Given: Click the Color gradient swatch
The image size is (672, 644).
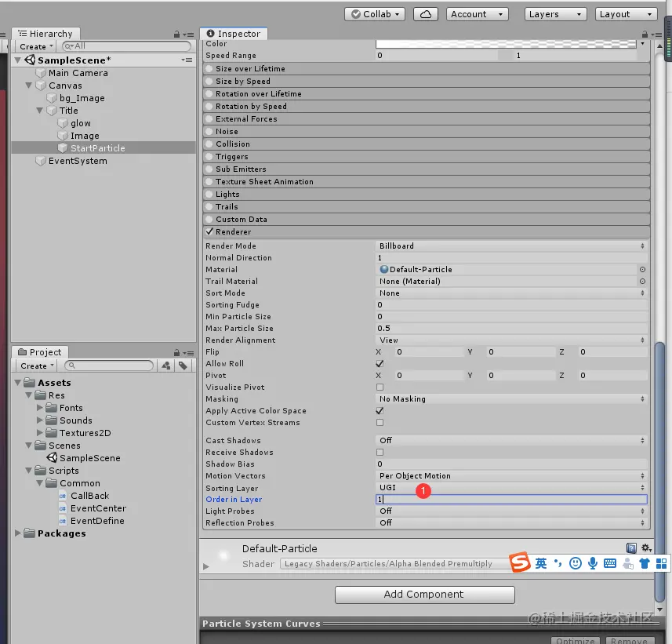Looking at the screenshot, I should pyautogui.click(x=506, y=43).
